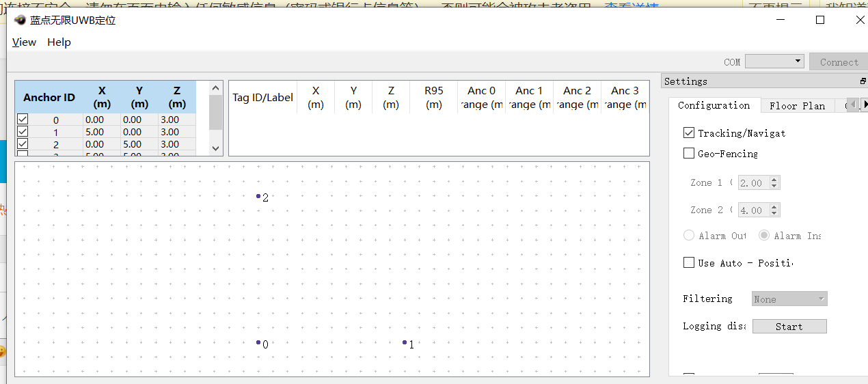
Task: Click the anchor table vertical scrollbar thumb
Action: [x=216, y=113]
